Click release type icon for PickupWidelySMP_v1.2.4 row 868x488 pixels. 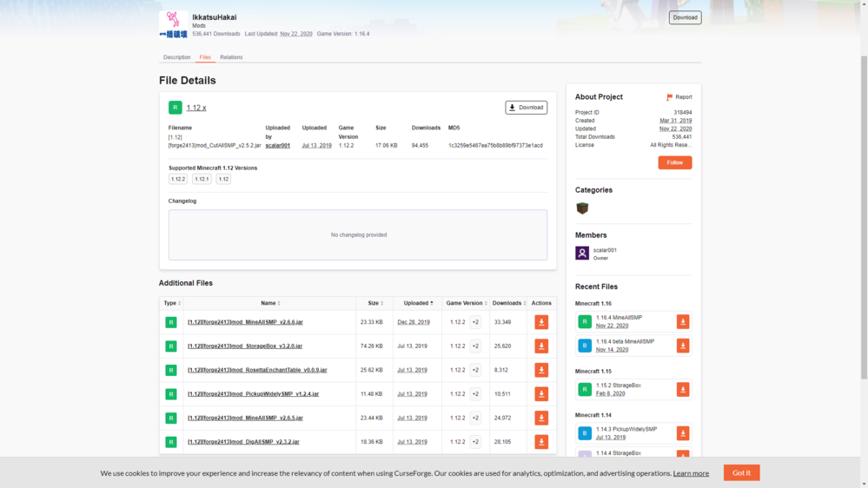coord(171,394)
